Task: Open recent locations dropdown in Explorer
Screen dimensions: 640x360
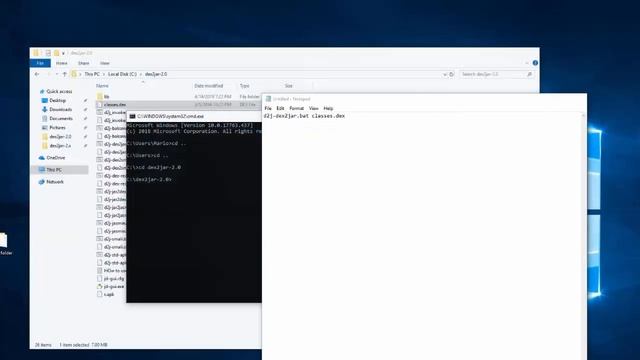Action: pyautogui.click(x=57, y=74)
